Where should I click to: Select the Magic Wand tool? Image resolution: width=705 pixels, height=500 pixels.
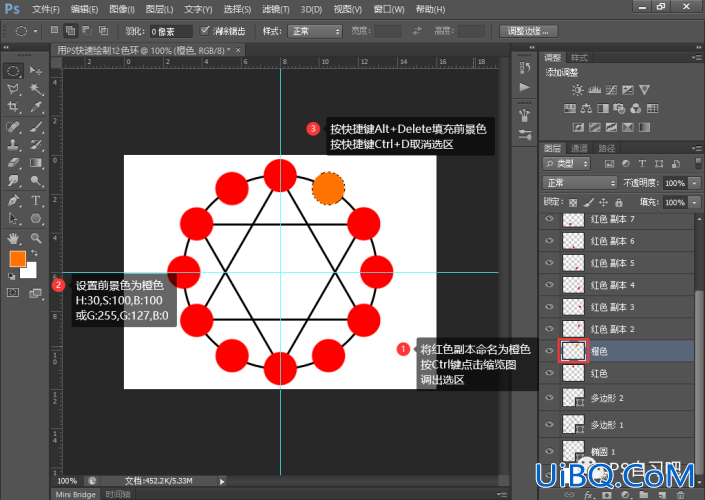point(36,89)
